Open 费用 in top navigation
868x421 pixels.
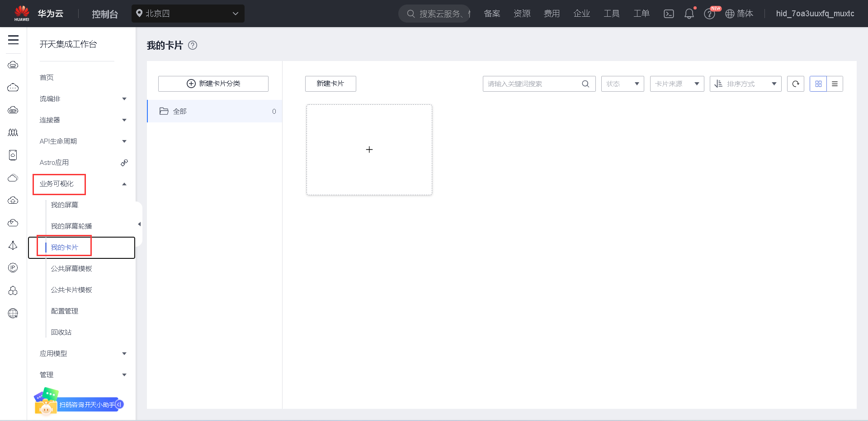tap(552, 14)
